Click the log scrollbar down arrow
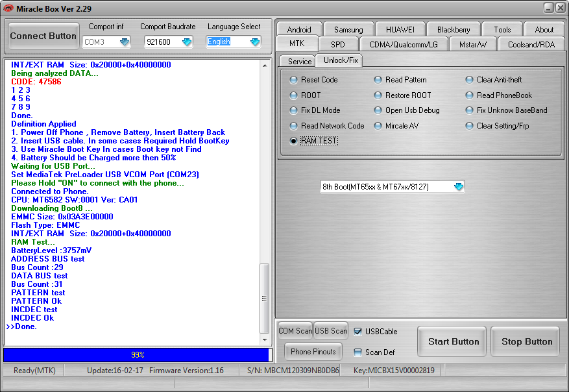Image resolution: width=569 pixels, height=392 pixels. click(x=265, y=340)
